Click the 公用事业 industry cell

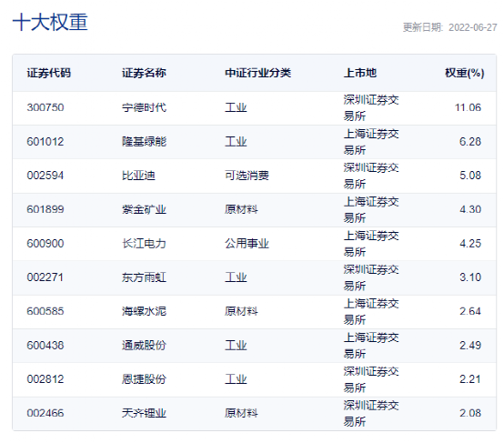pyautogui.click(x=247, y=244)
